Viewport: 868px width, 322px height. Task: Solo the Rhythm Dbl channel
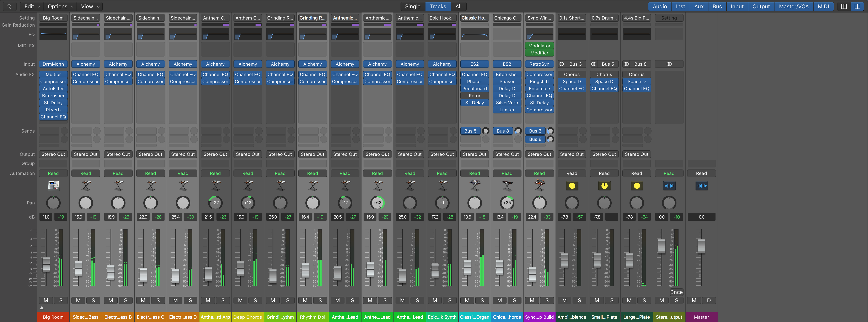[320, 300]
